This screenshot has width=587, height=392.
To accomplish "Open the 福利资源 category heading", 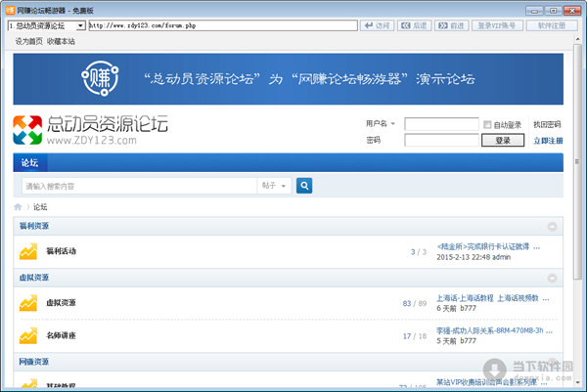I will 34,226.
